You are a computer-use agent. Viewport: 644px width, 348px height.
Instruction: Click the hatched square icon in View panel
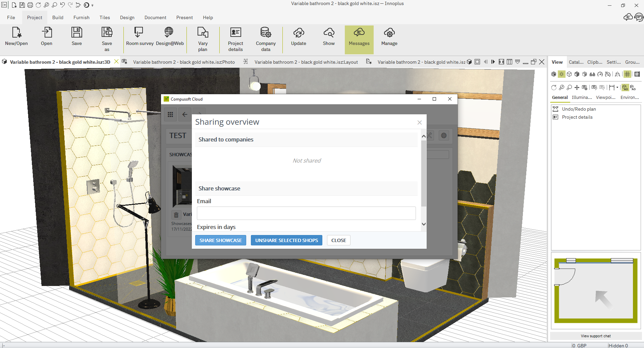tap(637, 74)
